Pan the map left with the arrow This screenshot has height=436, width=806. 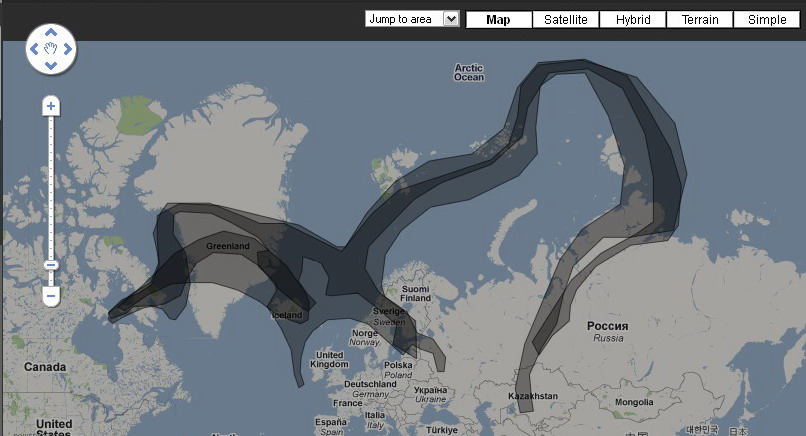click(34, 49)
